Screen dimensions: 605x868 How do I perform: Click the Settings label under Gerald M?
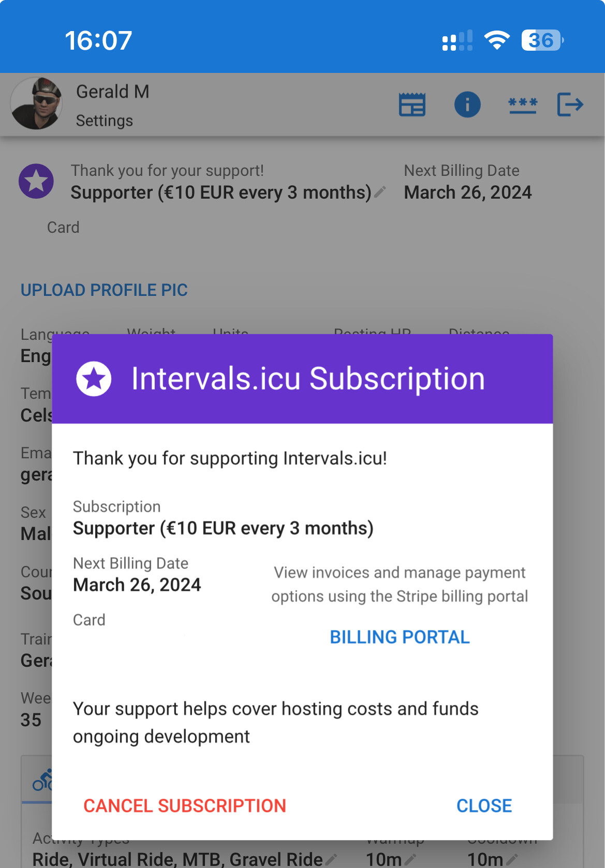tap(105, 121)
